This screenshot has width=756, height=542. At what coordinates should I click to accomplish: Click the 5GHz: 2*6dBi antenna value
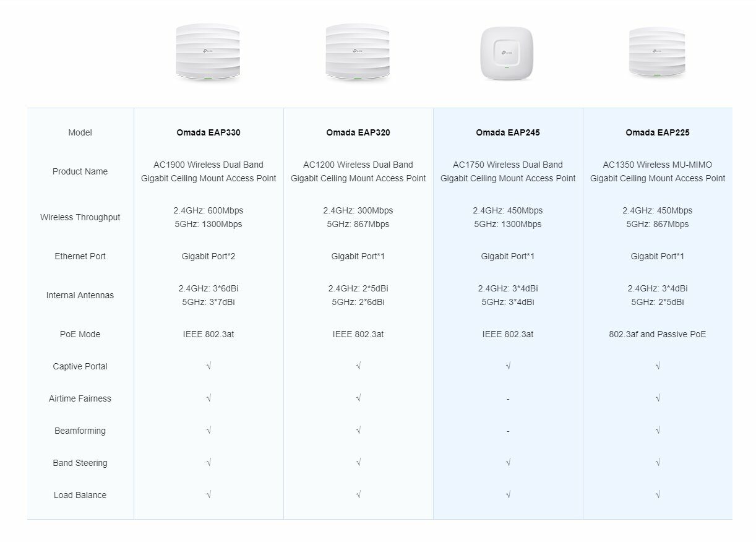pos(358,302)
